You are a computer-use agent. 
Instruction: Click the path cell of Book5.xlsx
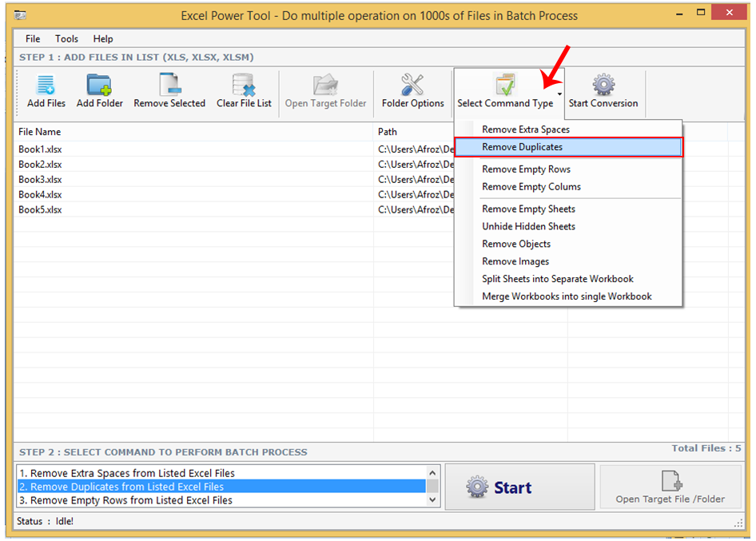[414, 209]
